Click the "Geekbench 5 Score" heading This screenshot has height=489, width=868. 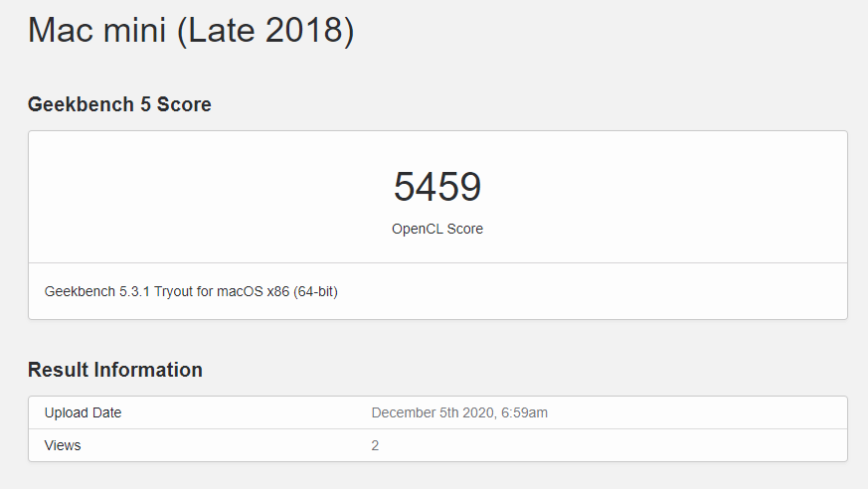tap(119, 104)
